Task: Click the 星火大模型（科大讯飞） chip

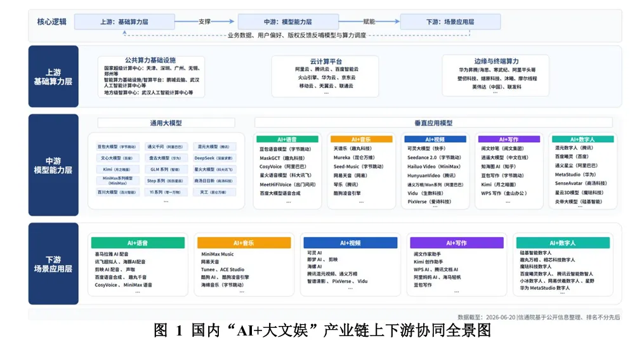Action: [214, 169]
